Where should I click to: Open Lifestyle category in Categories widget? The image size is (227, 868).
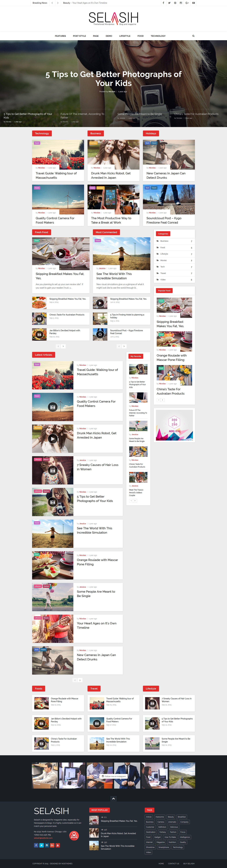[164, 254]
